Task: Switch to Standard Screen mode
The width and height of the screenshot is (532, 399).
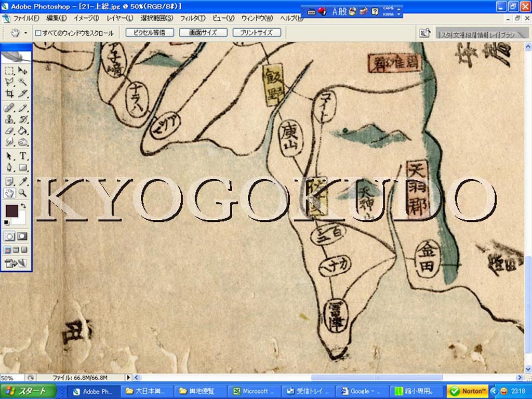Action: tap(7, 250)
